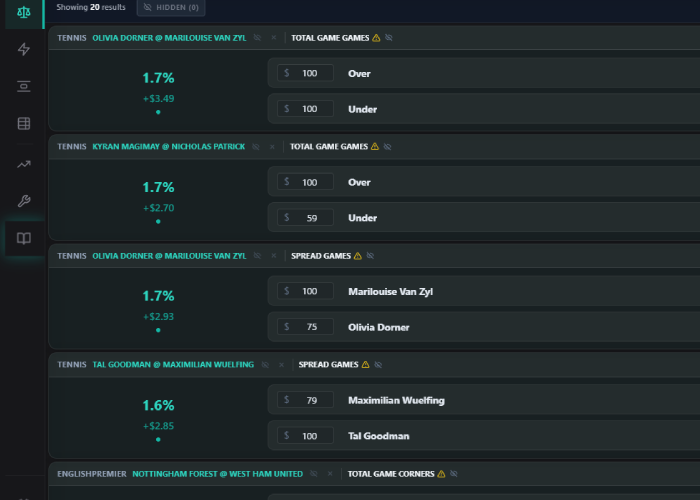700x500 pixels.
Task: Select the +$2.85 profit value
Action: (158, 426)
